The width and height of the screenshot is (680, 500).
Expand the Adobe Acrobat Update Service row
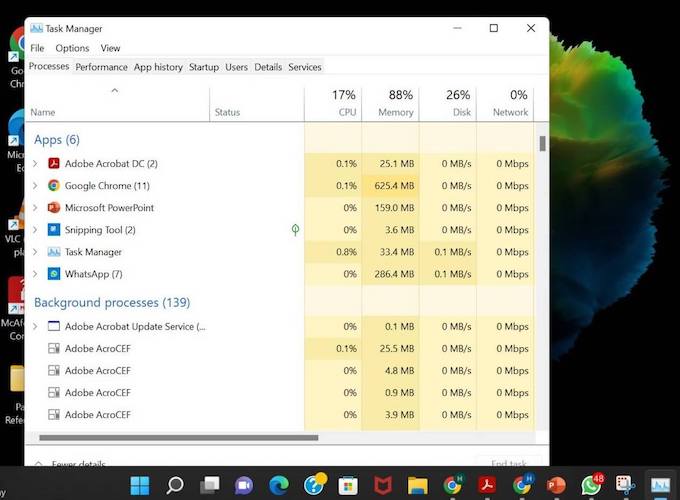coord(35,326)
